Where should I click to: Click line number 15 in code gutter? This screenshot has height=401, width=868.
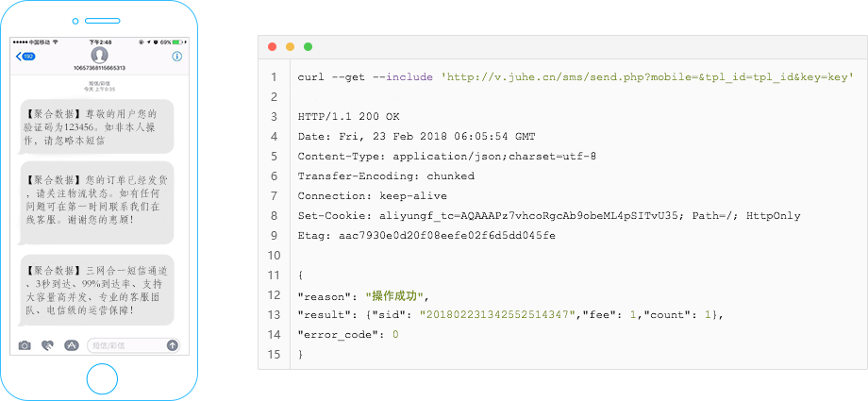[x=274, y=355]
